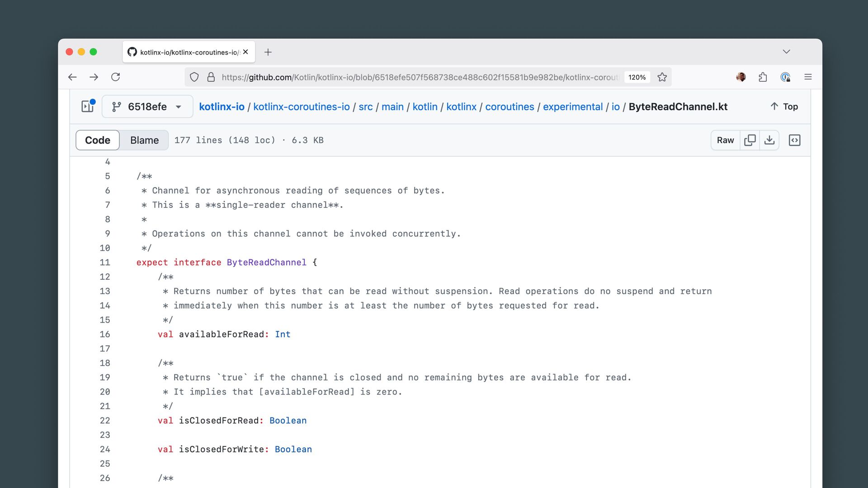Screen dimensions: 868x488
Task: Click the ByteReadChannel.kt file name
Action: pos(678,107)
